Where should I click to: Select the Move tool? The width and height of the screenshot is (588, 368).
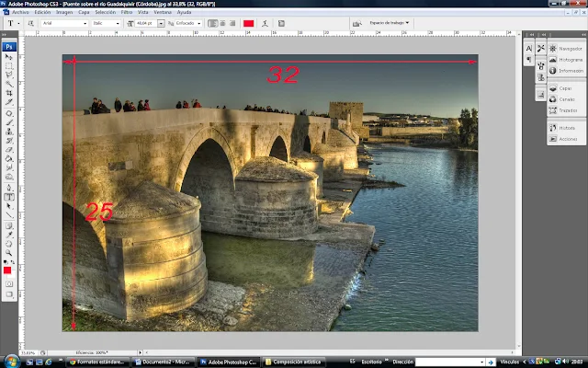coord(9,57)
